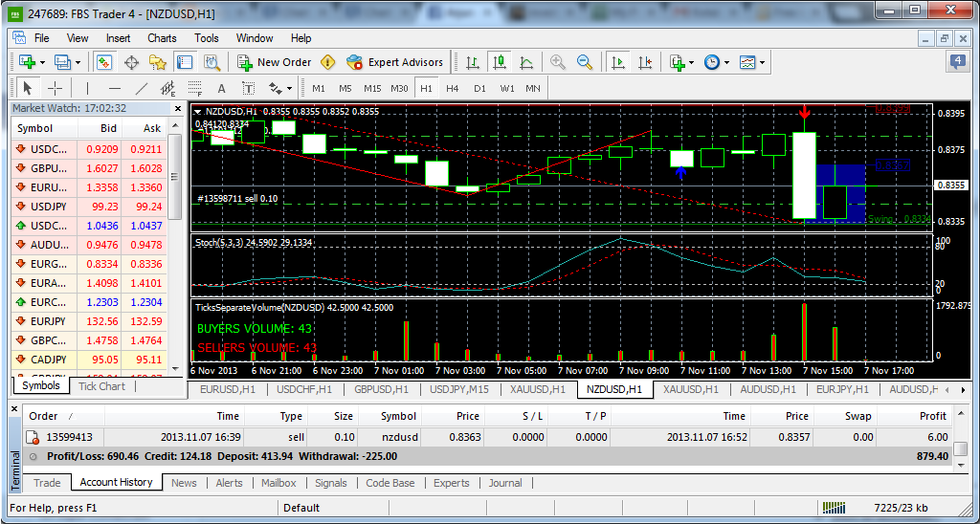
Task: Toggle the Market Watch window icon
Action: coord(103,62)
